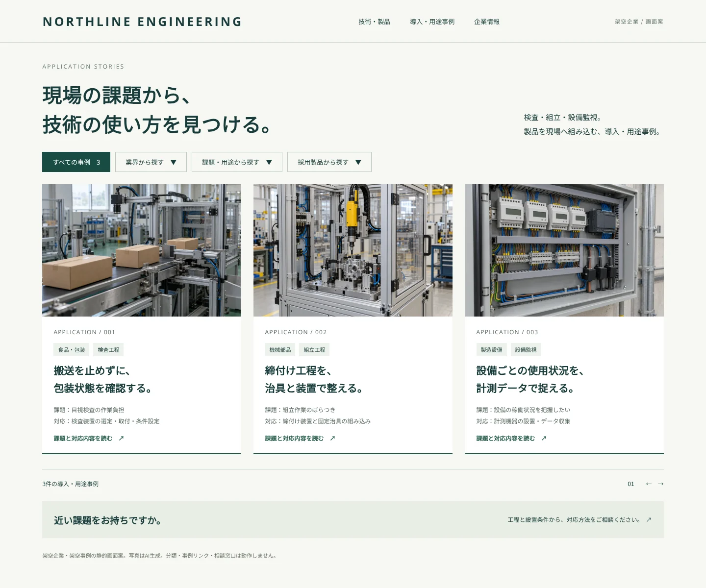
Task: Click the 機械部品 tag
Action: (280, 350)
